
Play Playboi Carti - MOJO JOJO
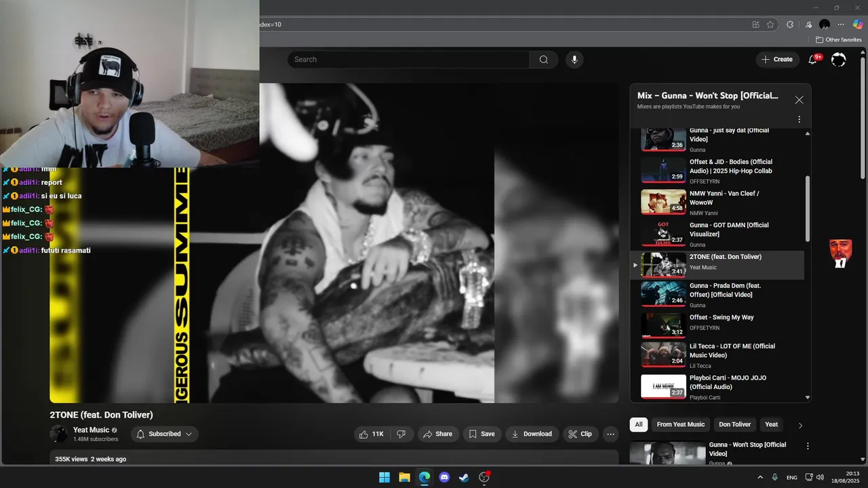[x=717, y=387]
